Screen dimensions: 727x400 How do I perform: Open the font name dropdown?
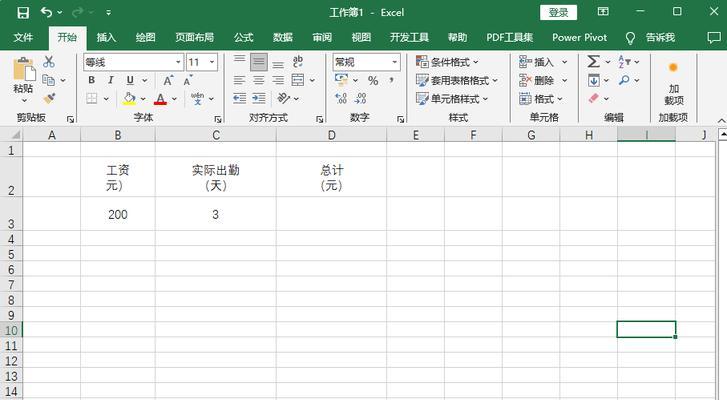pos(178,62)
